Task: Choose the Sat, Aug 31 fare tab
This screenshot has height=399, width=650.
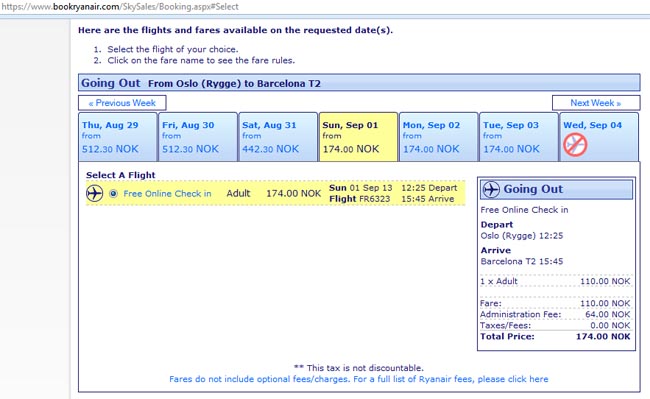Action: [278, 137]
